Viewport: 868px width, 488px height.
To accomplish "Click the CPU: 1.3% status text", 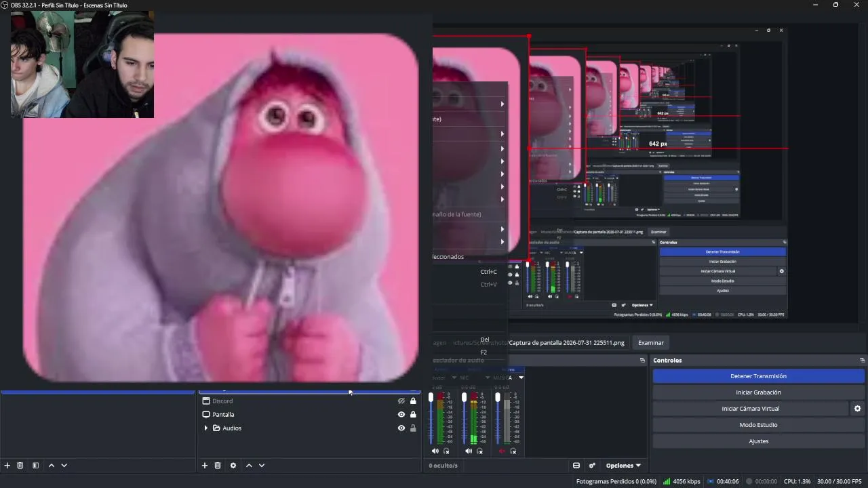I will pos(797,482).
